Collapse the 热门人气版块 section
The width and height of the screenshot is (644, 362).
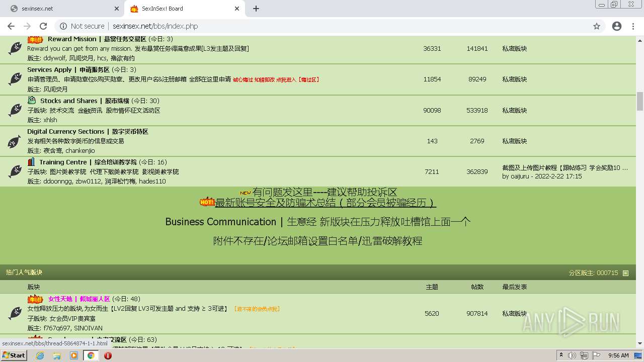point(626,273)
